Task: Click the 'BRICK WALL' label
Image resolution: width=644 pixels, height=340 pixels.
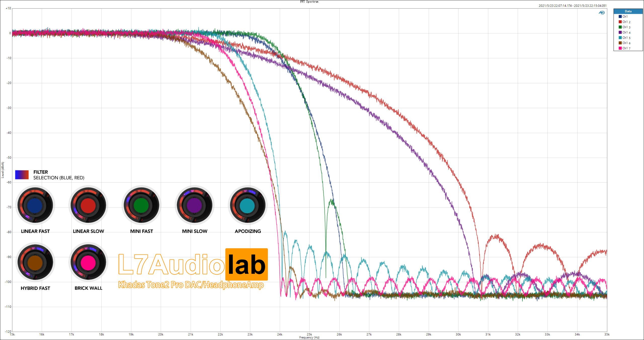Action: tap(88, 288)
